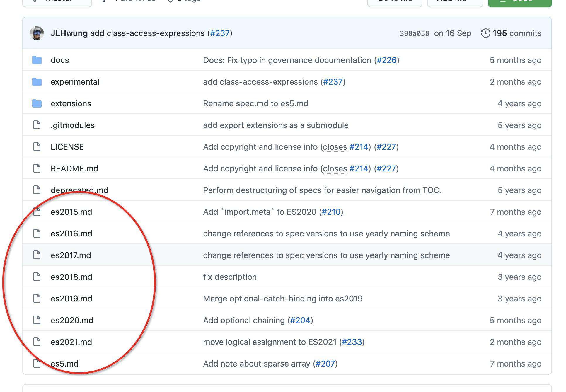Click the README.md file icon
Viewport: 566px width, 392px height.
pyautogui.click(x=37, y=168)
